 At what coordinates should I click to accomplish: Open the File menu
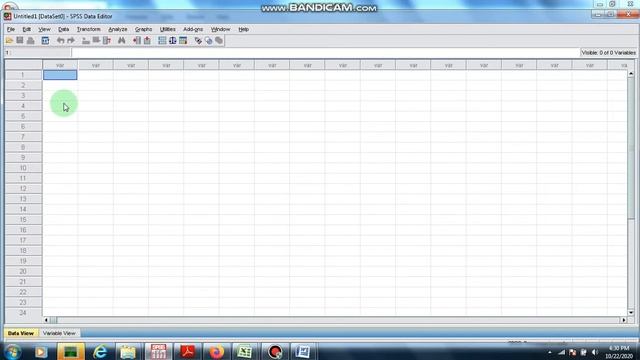pyautogui.click(x=11, y=29)
